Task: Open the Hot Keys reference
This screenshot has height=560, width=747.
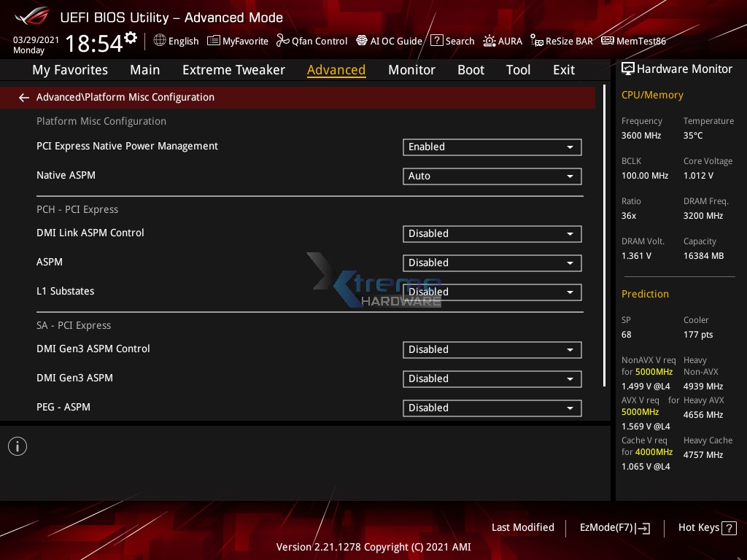Action: tap(706, 527)
